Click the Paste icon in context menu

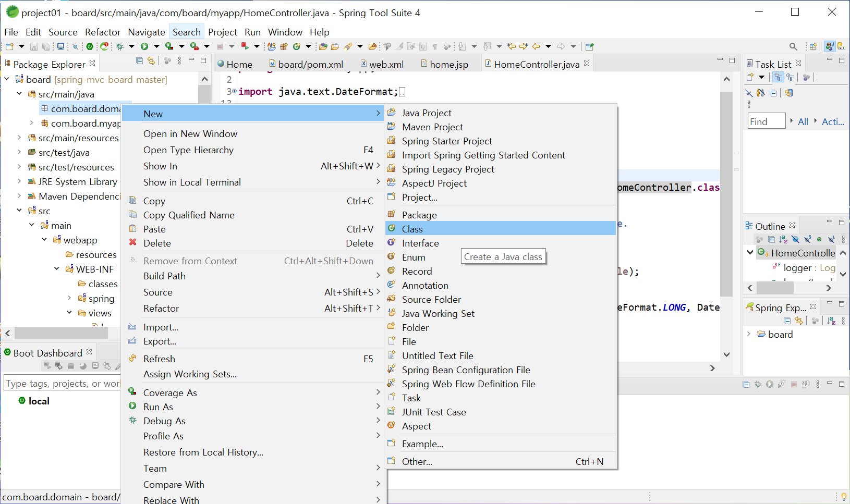(x=133, y=228)
